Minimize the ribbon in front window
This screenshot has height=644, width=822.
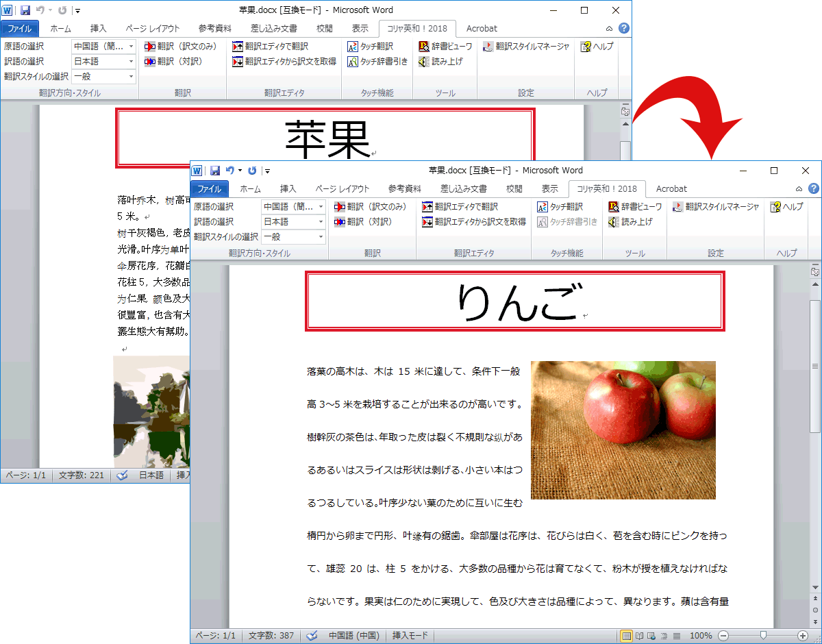(799, 189)
